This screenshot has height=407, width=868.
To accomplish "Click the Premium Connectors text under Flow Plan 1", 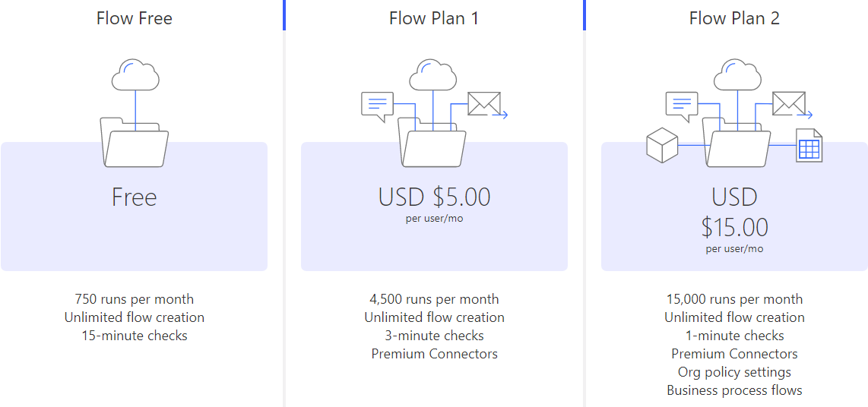I will [x=434, y=354].
